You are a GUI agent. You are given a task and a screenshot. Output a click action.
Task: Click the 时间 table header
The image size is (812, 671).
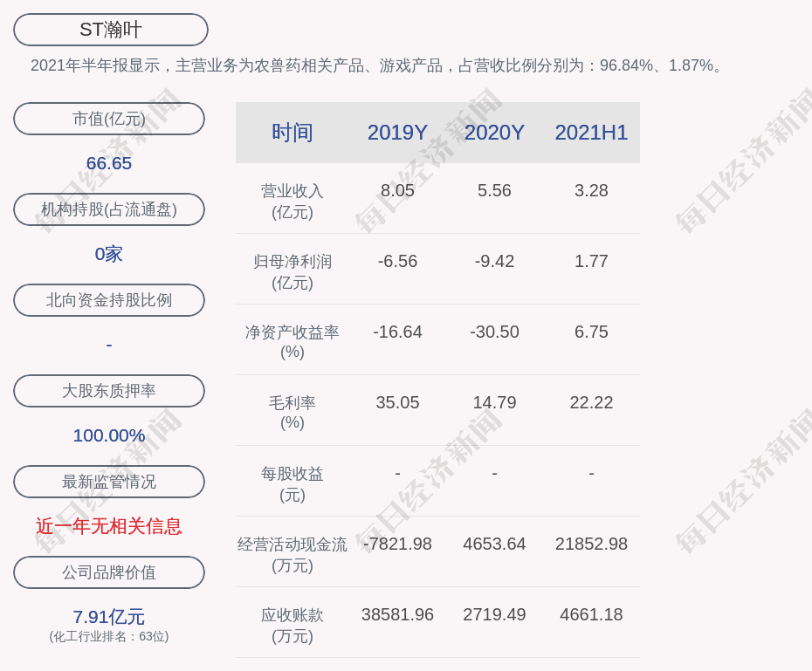click(x=292, y=133)
